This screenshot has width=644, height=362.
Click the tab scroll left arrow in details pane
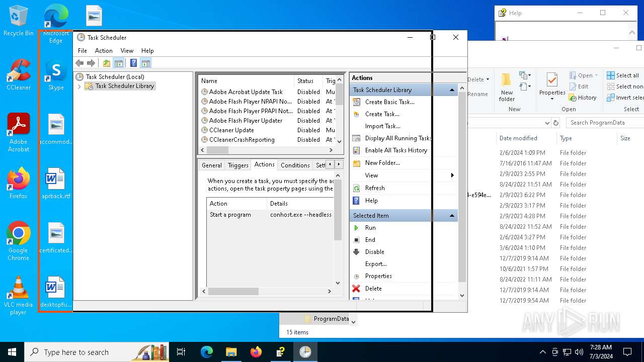tap(330, 164)
